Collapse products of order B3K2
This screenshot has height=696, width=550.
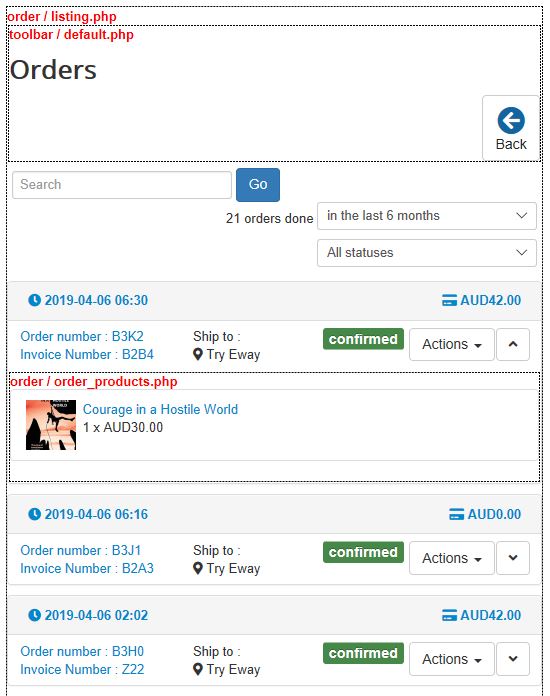513,344
